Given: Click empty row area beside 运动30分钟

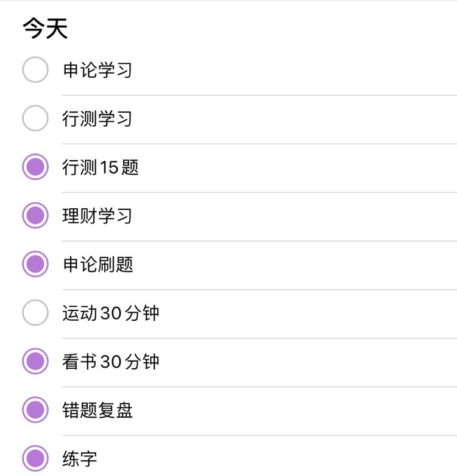Looking at the screenshot, I should 307,313.
